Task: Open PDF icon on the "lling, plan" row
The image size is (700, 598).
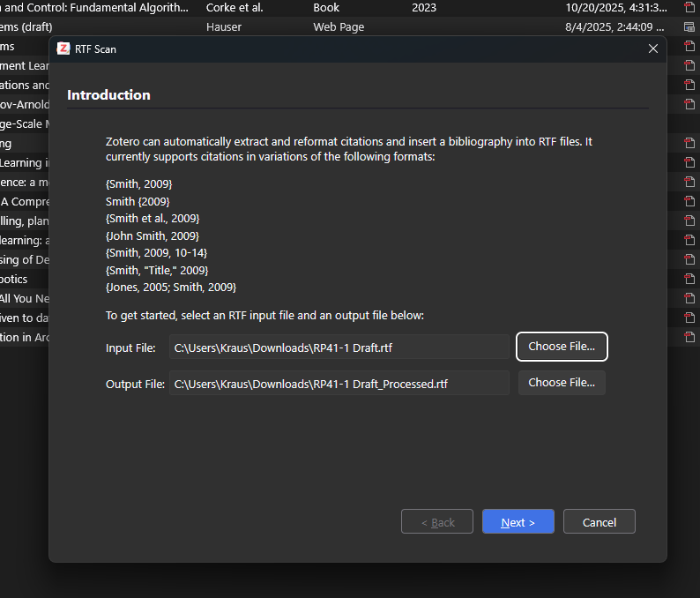Action: coord(689,221)
